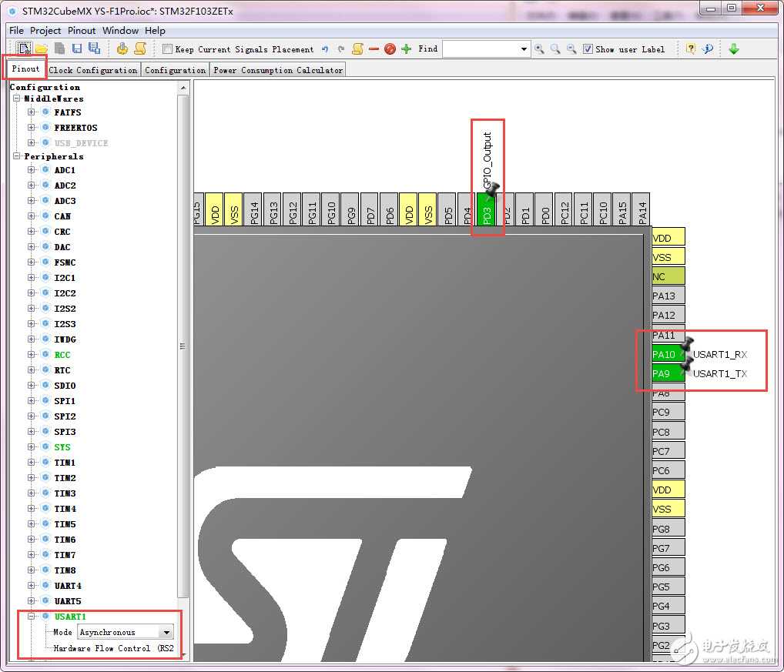Viewport: 784px width, 672px height.
Task: Click the green PA10 pin
Action: 668,354
